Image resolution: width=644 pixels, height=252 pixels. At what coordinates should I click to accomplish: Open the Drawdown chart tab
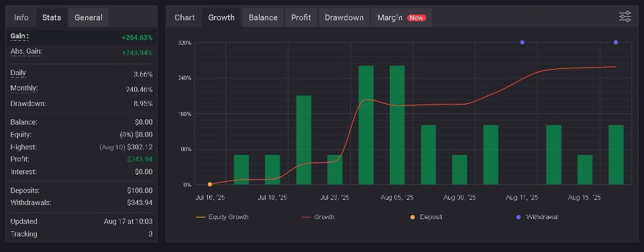tap(344, 17)
